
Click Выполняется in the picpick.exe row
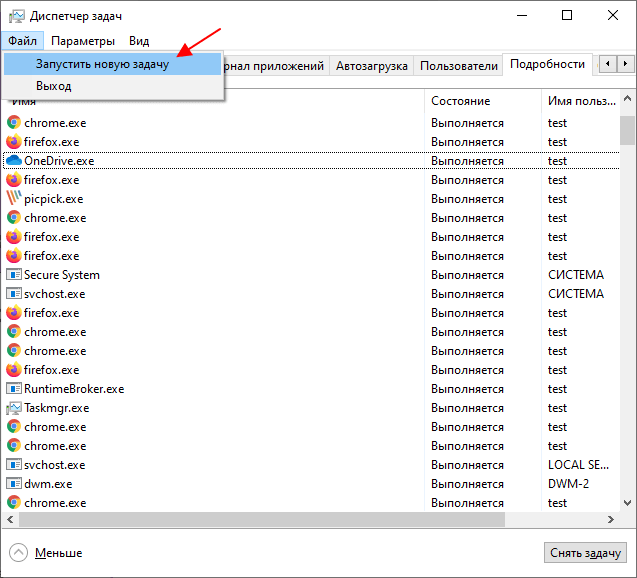[467, 199]
